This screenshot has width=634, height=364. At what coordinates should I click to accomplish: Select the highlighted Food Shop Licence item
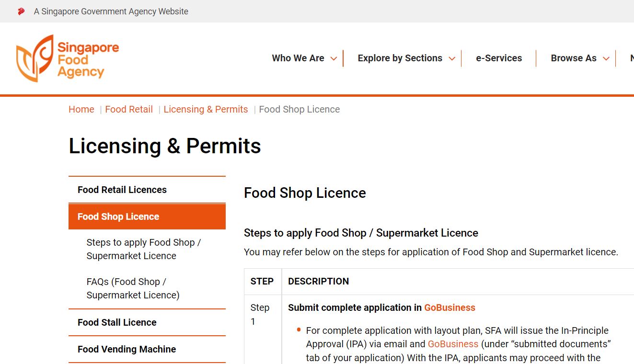tap(147, 216)
